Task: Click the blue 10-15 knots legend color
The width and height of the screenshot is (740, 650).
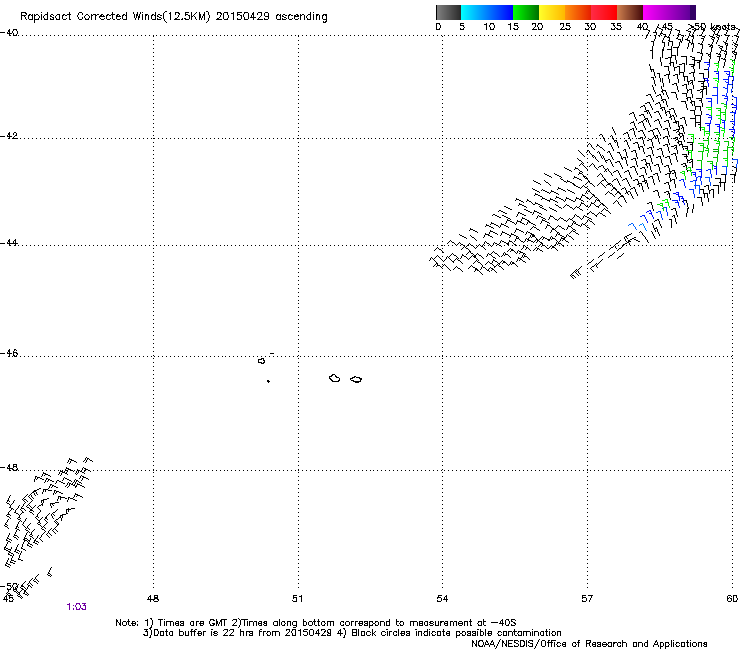Action: 500,12
